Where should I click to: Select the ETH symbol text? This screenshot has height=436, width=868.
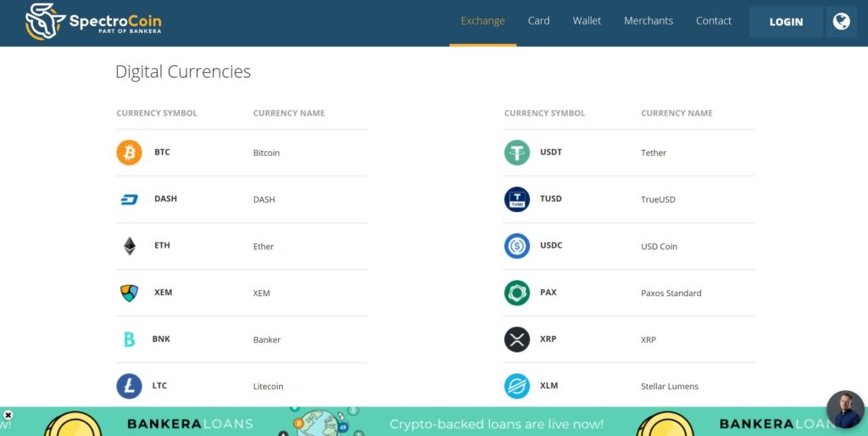pyautogui.click(x=162, y=245)
